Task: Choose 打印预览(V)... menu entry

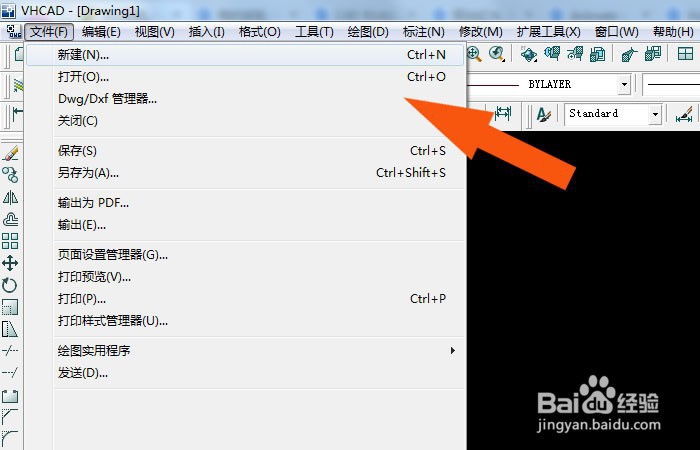Action: point(245,277)
